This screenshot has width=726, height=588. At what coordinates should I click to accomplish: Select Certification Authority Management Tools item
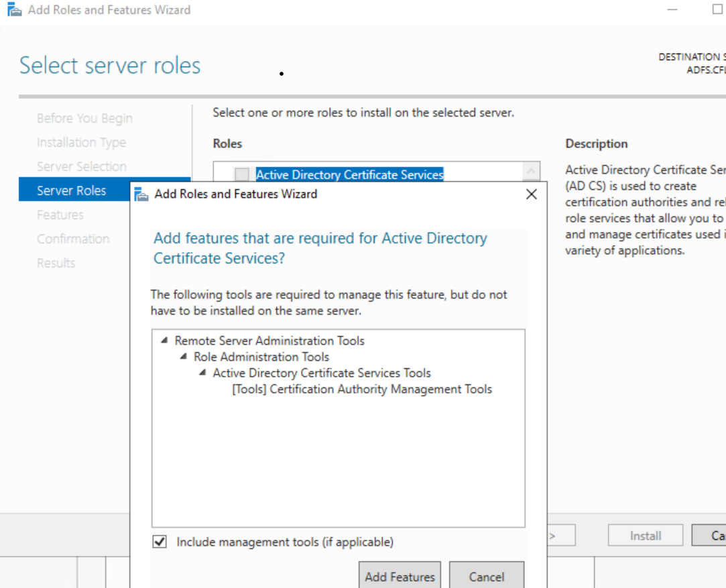361,389
